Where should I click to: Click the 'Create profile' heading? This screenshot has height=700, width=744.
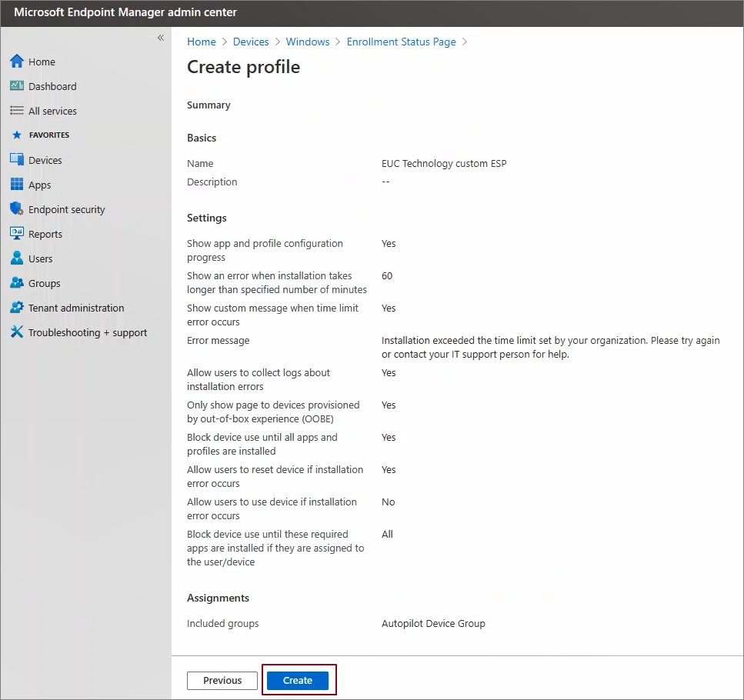[243, 68]
